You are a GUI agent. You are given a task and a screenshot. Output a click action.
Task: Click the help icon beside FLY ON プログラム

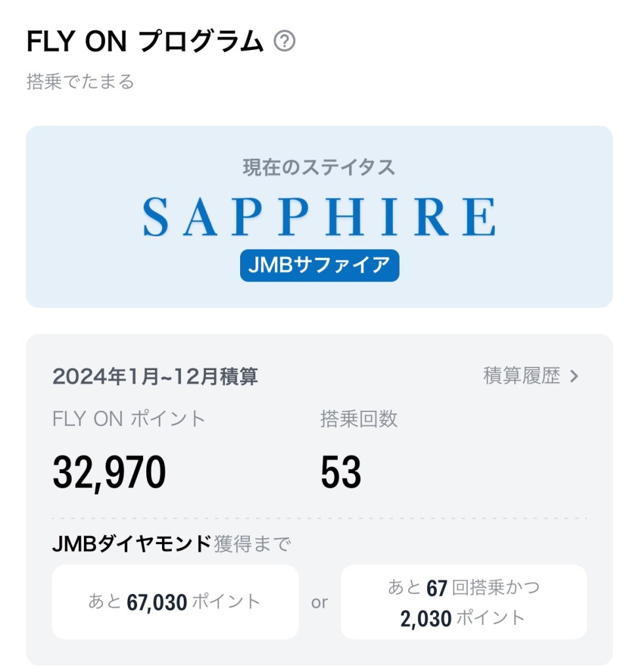click(284, 42)
